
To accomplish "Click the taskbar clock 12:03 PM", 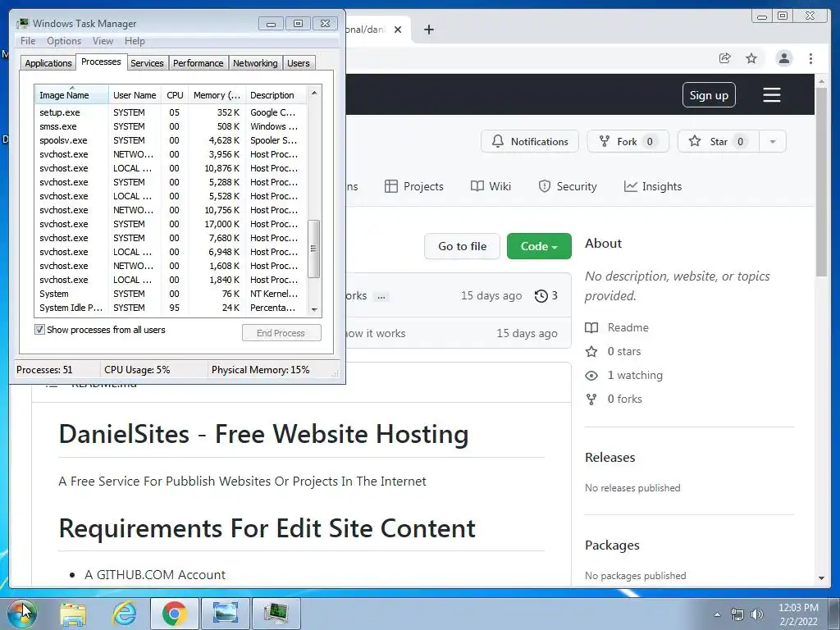I will (798, 614).
